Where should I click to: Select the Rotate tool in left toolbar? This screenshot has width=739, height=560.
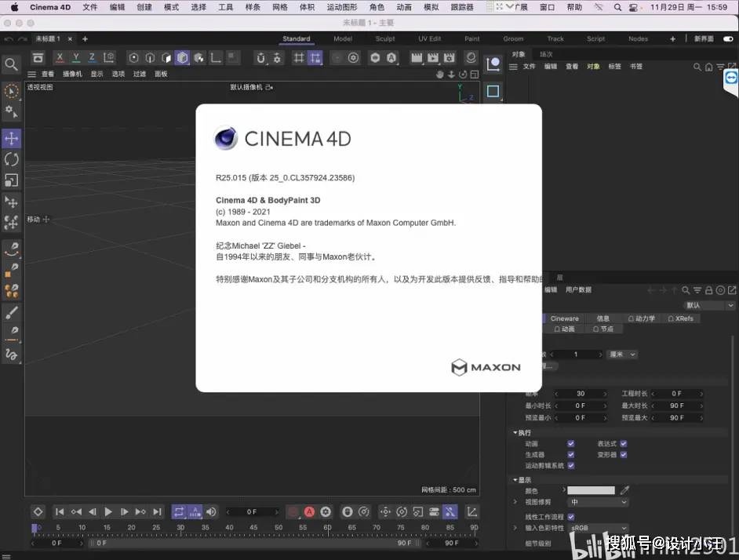12,159
